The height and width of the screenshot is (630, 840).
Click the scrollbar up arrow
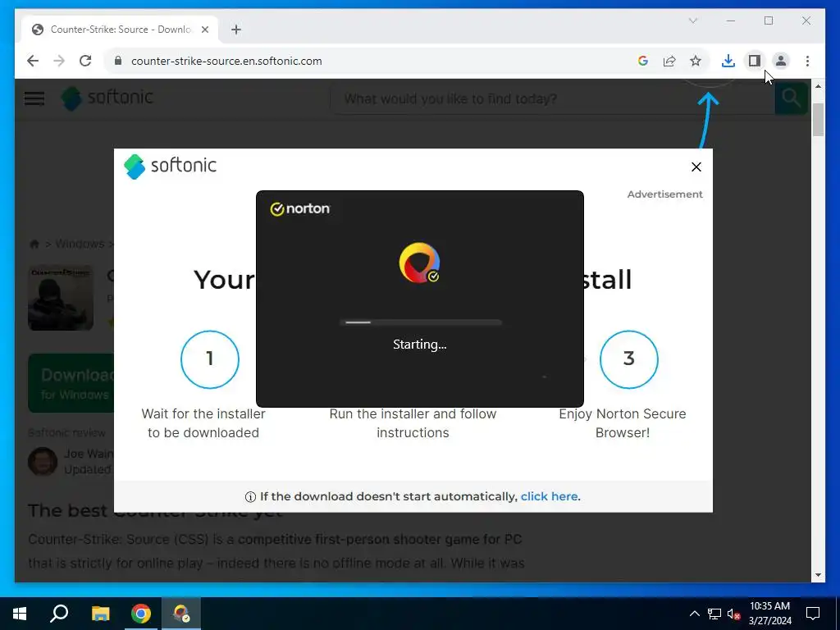818,85
